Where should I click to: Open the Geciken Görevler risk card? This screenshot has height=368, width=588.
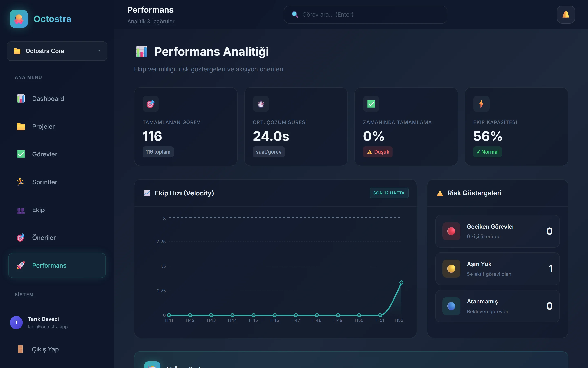[497, 231]
